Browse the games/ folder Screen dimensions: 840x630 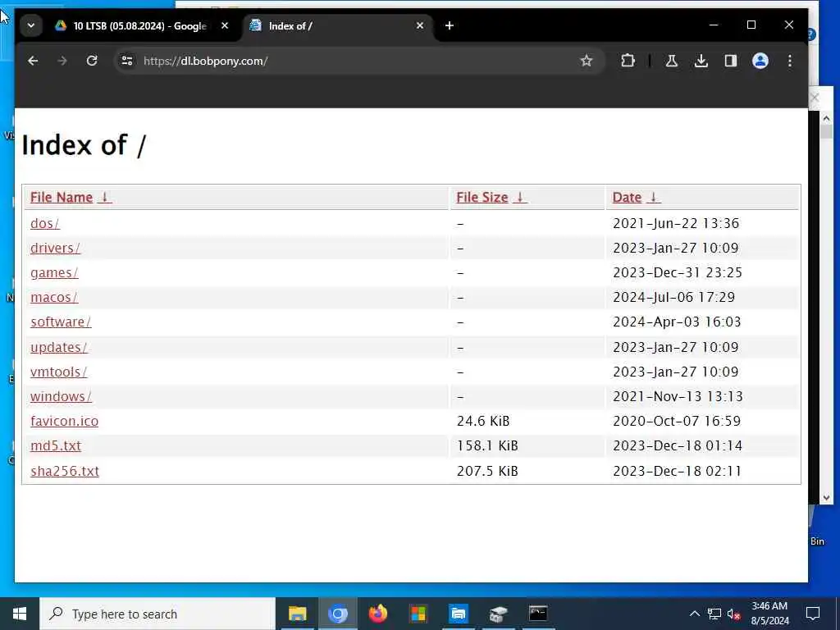54,272
